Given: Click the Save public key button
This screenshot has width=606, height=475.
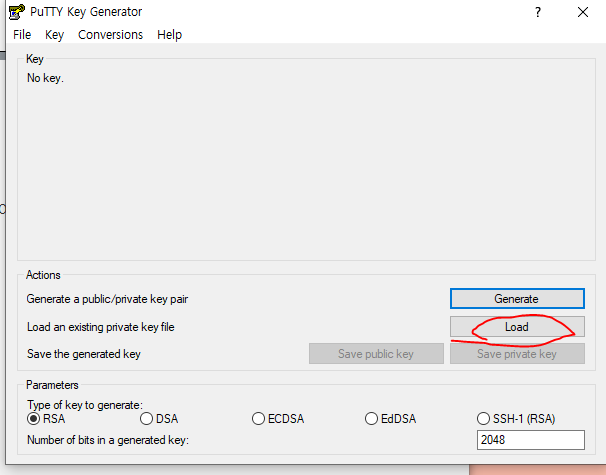Looking at the screenshot, I should (x=376, y=354).
